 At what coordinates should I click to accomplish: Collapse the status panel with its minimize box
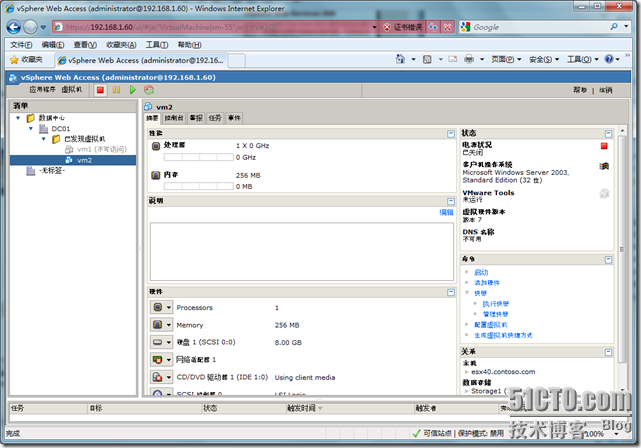pos(608,134)
